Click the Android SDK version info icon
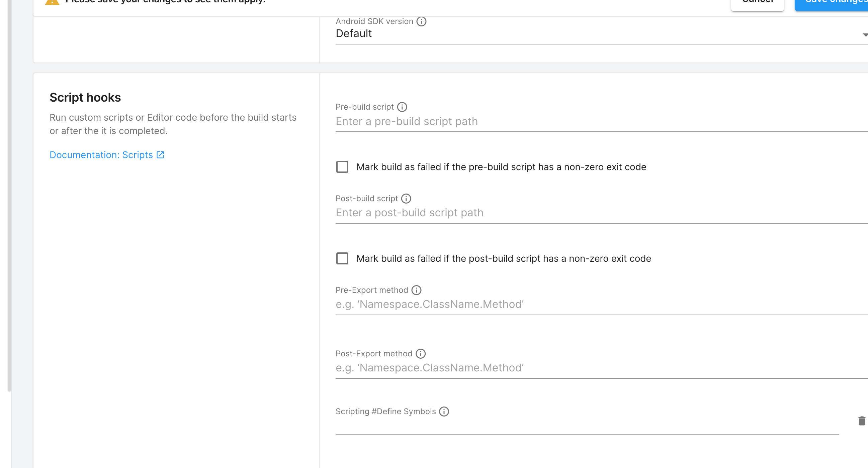The image size is (868, 468). tap(421, 21)
